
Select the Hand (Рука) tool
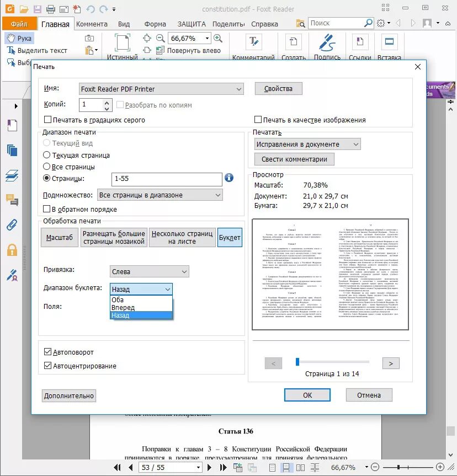point(19,38)
